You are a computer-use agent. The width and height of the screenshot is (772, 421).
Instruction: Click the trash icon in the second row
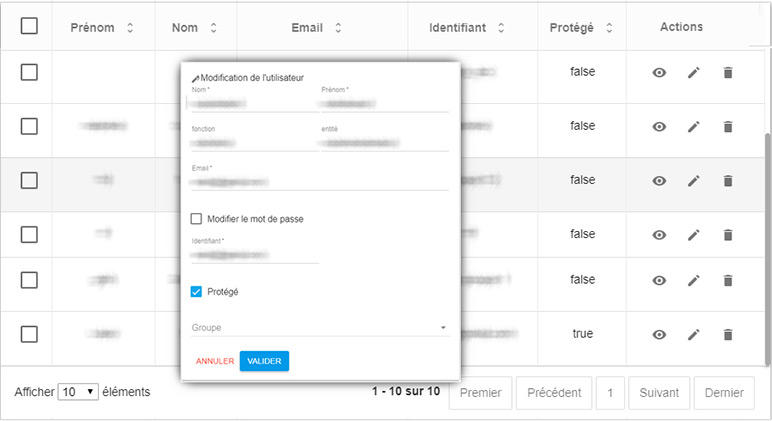tap(728, 127)
